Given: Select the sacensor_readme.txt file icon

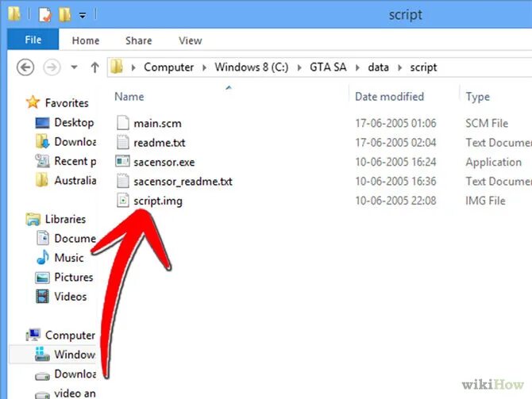Looking at the screenshot, I should coord(123,181).
